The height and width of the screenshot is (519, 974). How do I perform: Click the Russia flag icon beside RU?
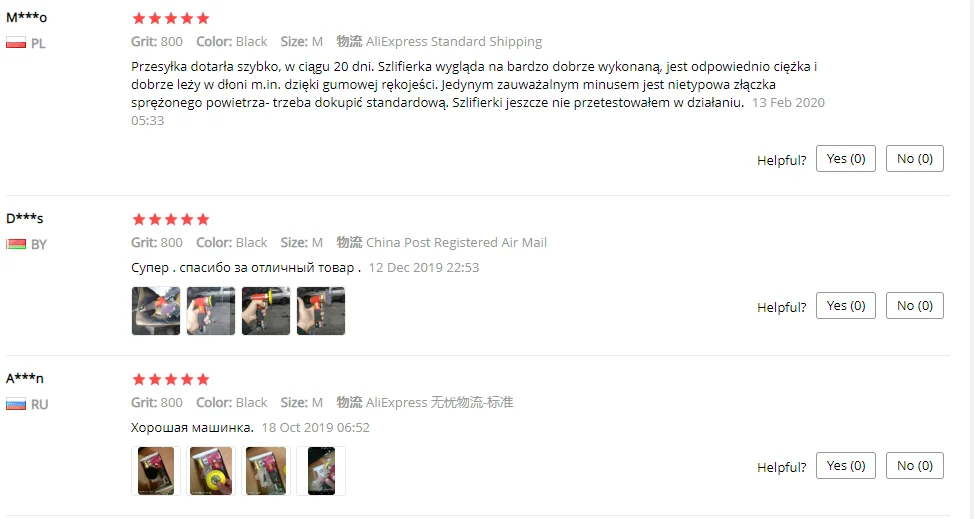(16, 404)
